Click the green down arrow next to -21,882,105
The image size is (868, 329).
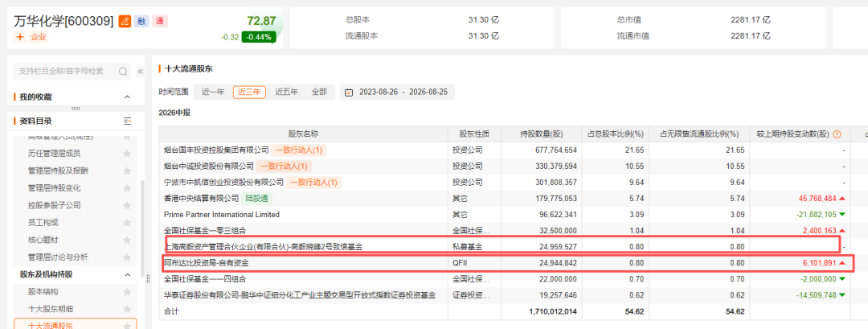coord(842,214)
